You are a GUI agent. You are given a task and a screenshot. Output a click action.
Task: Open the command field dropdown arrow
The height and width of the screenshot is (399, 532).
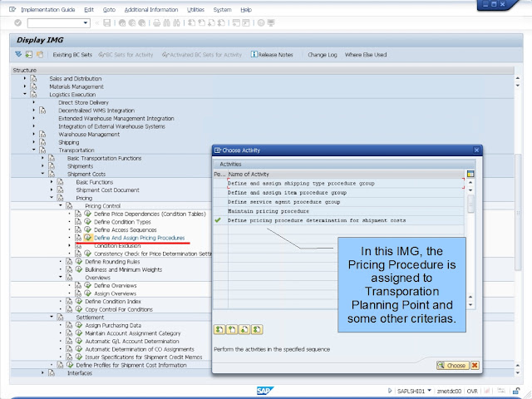(86, 23)
